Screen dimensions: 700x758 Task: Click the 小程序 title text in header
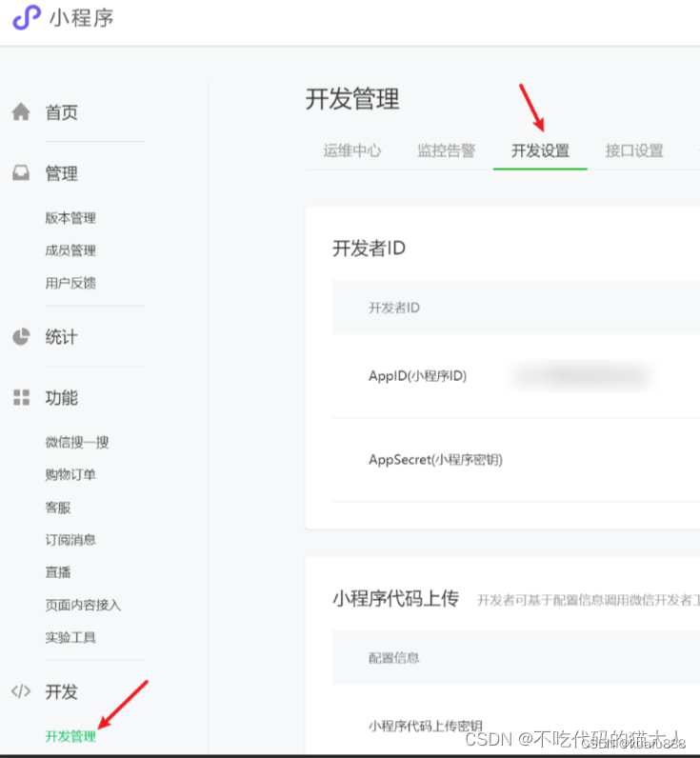[82, 18]
